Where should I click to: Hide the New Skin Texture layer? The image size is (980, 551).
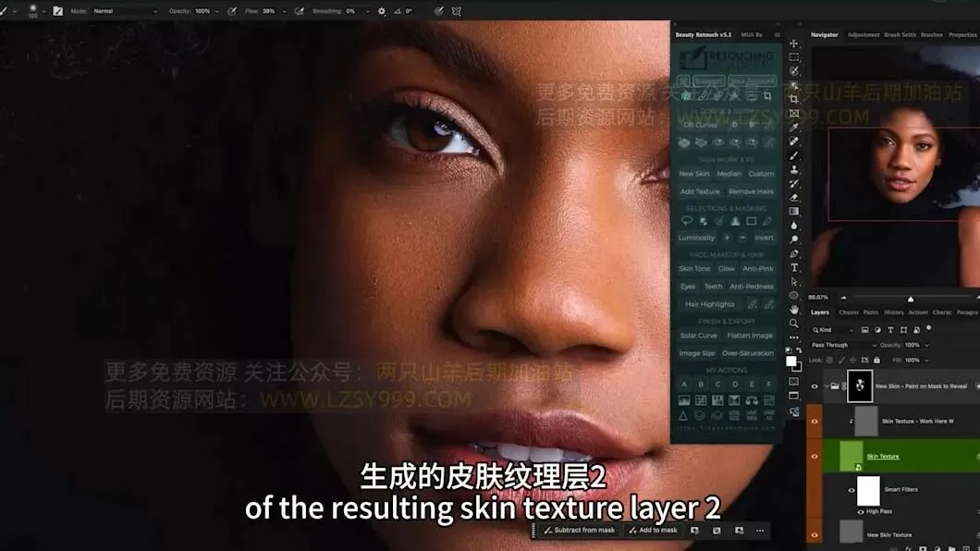click(815, 534)
